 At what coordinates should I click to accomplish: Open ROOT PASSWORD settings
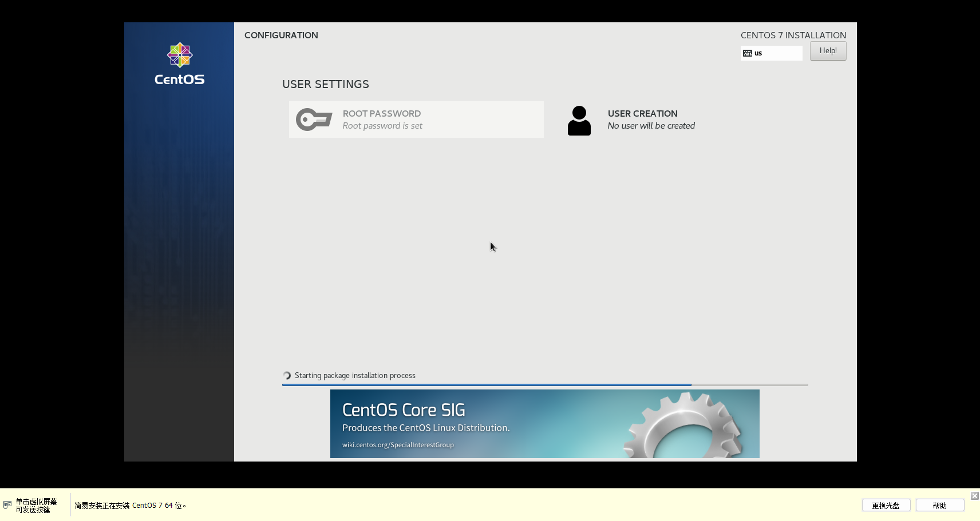click(416, 120)
